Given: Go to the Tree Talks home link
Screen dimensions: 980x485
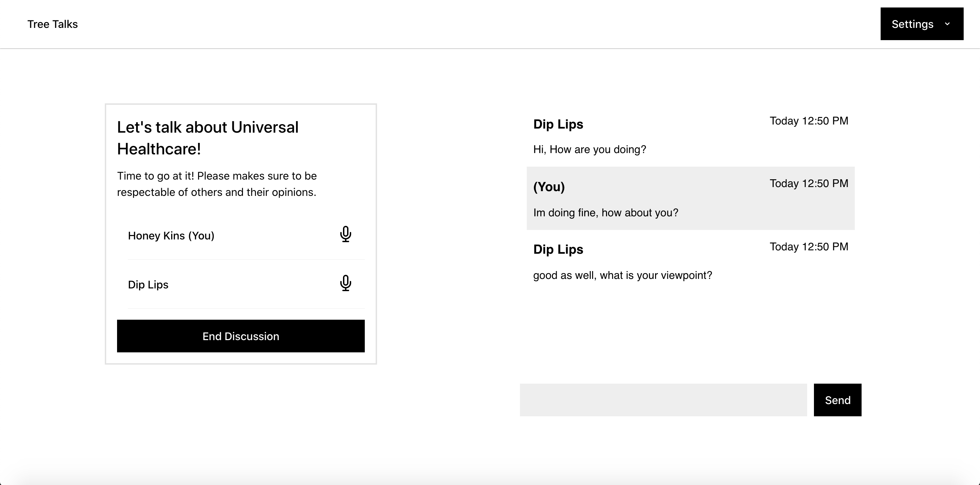Looking at the screenshot, I should 52,24.
